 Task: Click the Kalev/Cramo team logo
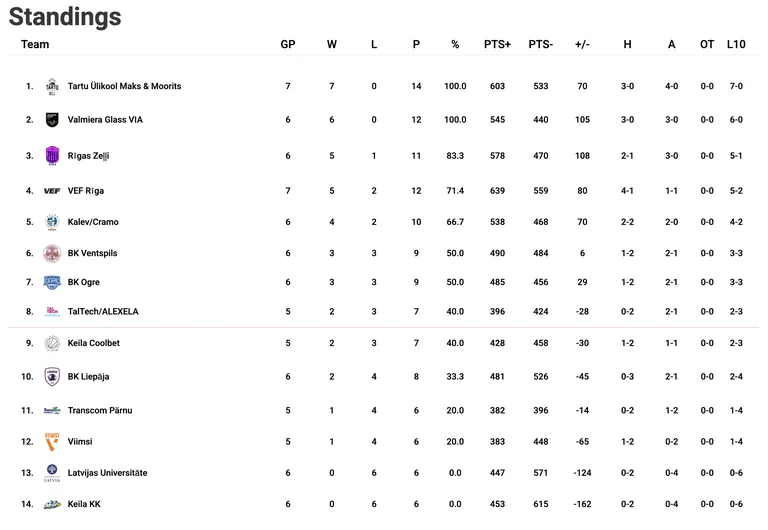pos(52,222)
